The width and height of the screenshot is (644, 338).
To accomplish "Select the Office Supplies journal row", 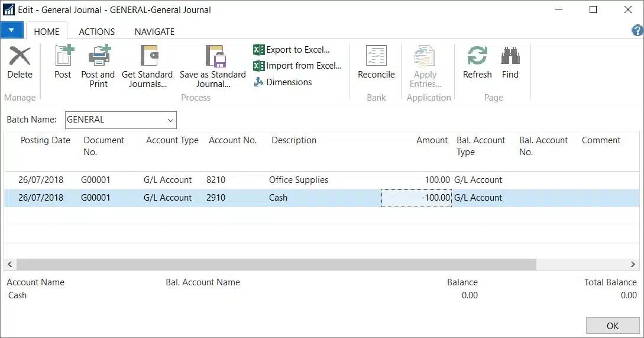I will click(298, 180).
